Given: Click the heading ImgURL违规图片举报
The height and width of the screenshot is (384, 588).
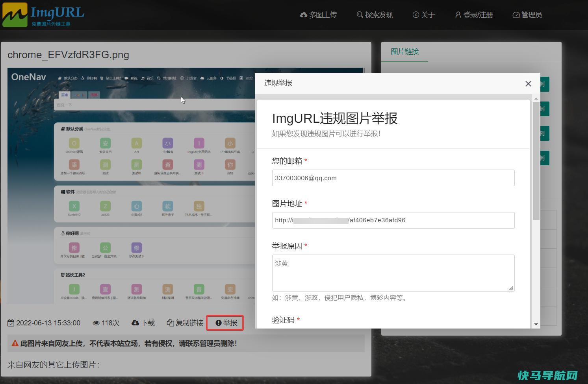Looking at the screenshot, I should (335, 118).
